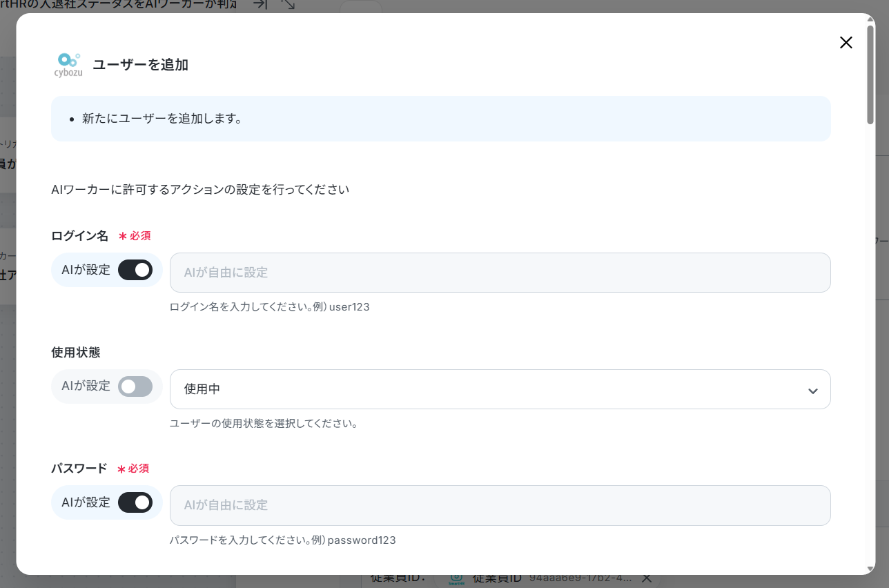Click the AIワーカーに許可するアクションの設定 instruction text

(200, 189)
